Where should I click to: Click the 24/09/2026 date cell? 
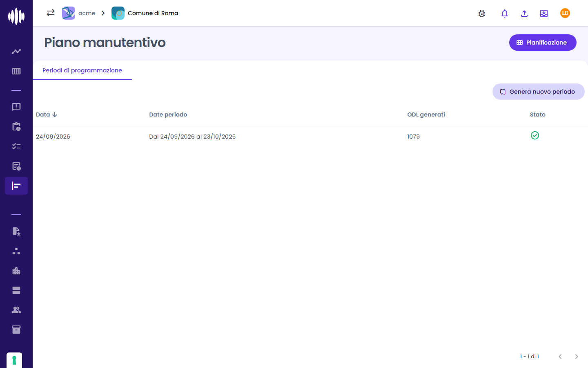(x=53, y=137)
